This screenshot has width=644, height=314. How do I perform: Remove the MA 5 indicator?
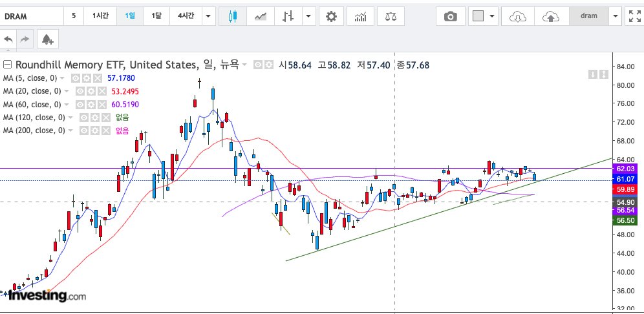click(97, 78)
